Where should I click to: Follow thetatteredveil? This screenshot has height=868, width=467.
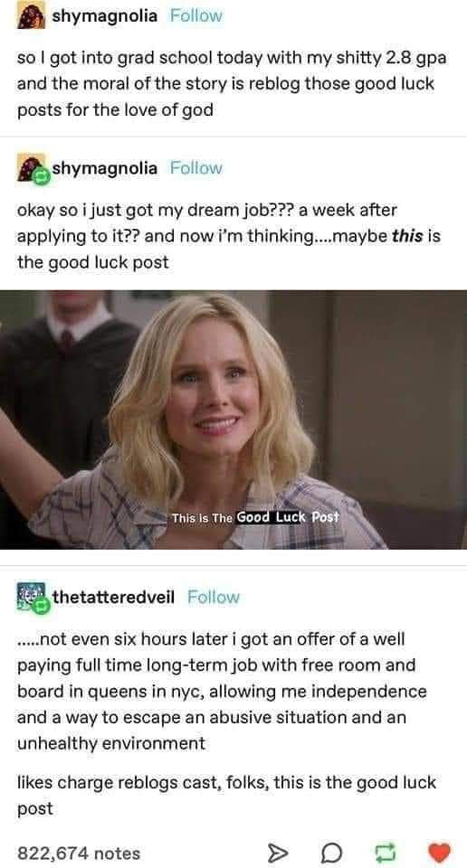pos(214,598)
